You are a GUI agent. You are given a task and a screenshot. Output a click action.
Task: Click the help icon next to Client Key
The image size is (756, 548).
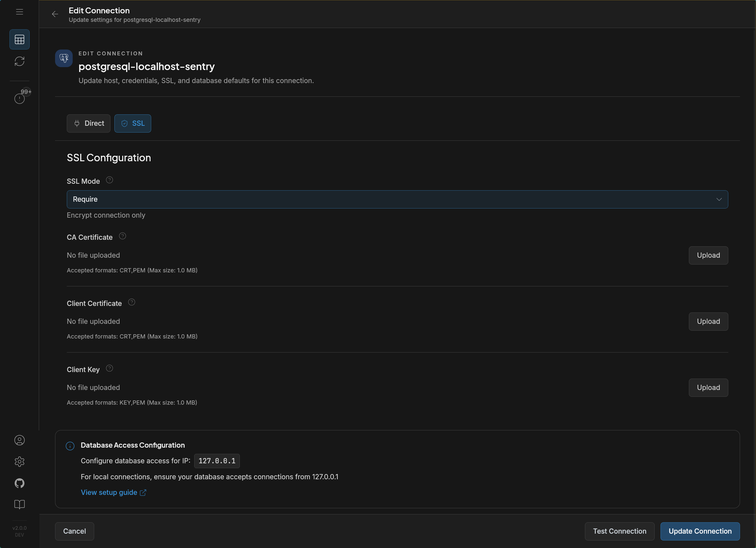(x=109, y=368)
